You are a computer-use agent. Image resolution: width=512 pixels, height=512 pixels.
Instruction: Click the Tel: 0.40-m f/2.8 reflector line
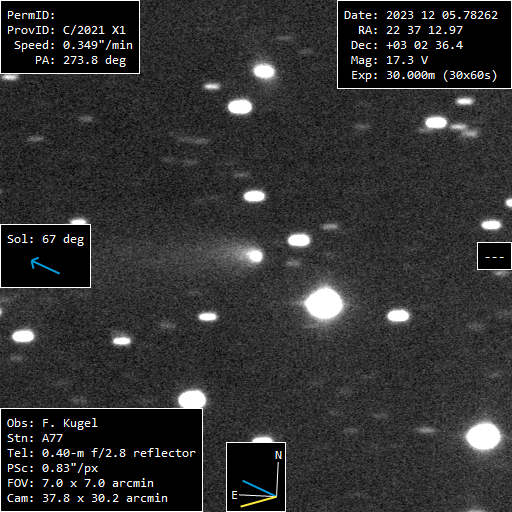(101, 453)
